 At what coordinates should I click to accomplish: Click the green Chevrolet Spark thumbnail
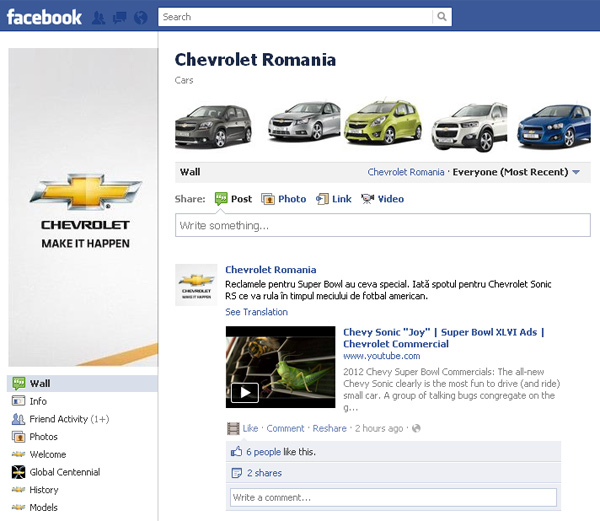coord(383,123)
